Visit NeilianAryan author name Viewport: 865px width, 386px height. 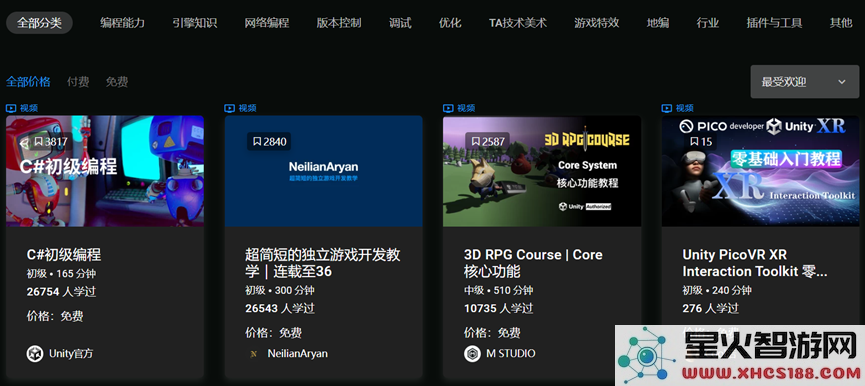point(297,353)
